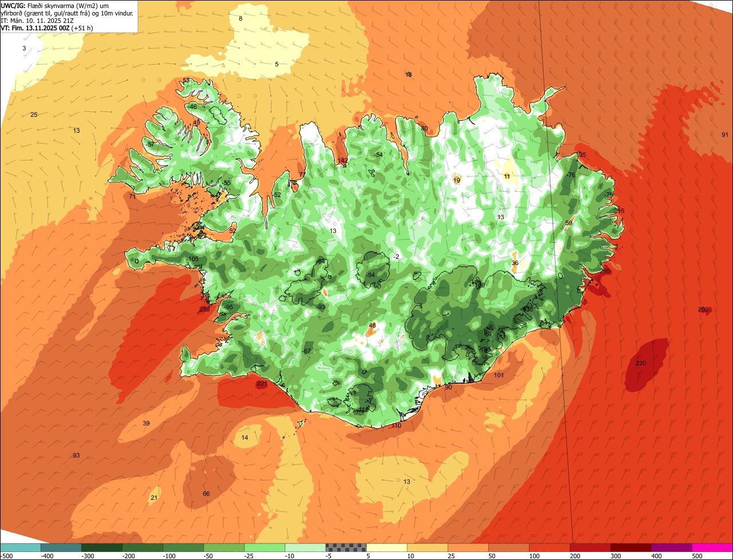The width and height of the screenshot is (733, 560).
Task: Click the map value '220' in the dark red patch
Action: coord(641,364)
